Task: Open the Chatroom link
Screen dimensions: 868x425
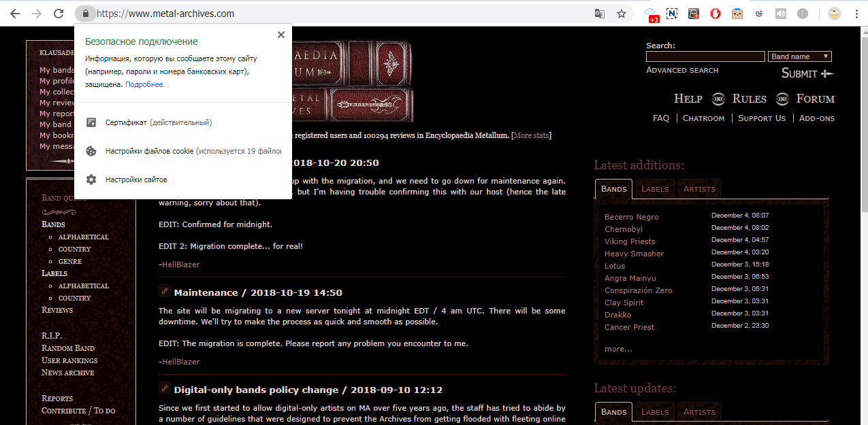Action: (704, 118)
